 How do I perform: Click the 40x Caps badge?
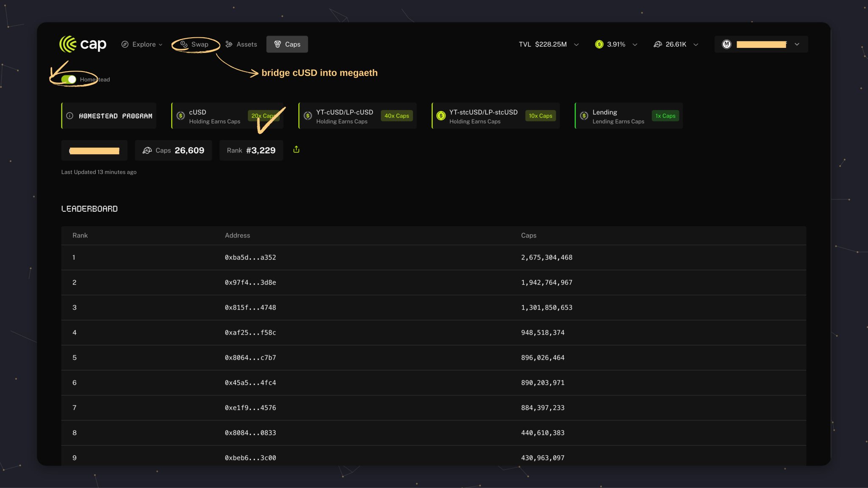[x=396, y=116]
